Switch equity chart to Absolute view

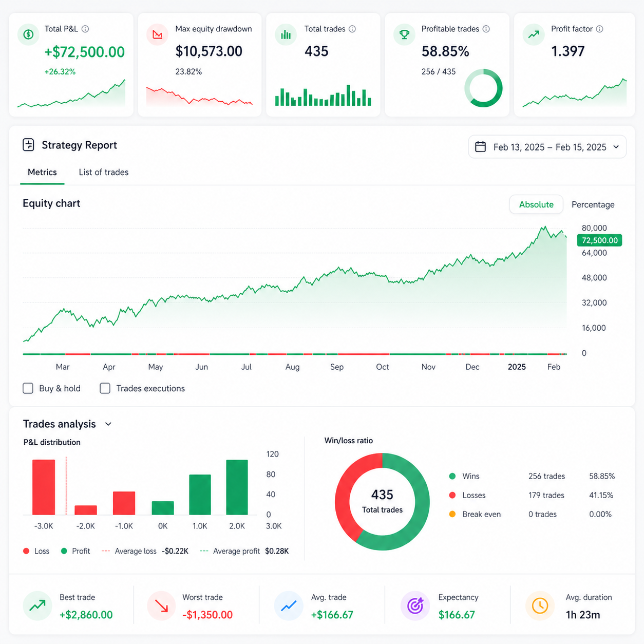coord(536,204)
